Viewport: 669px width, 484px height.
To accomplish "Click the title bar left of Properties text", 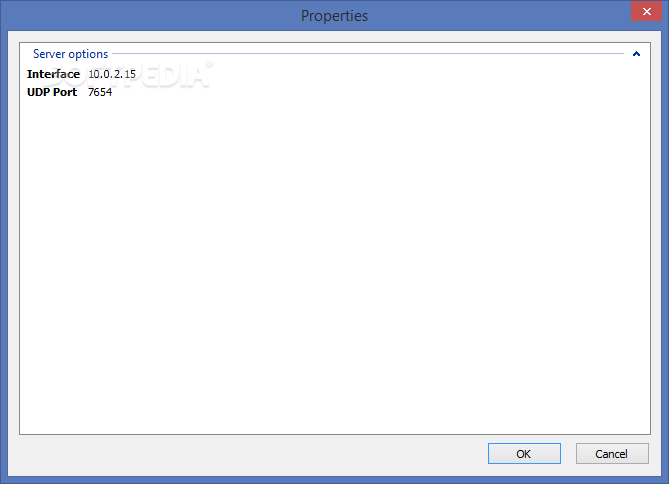I will [x=149, y=15].
